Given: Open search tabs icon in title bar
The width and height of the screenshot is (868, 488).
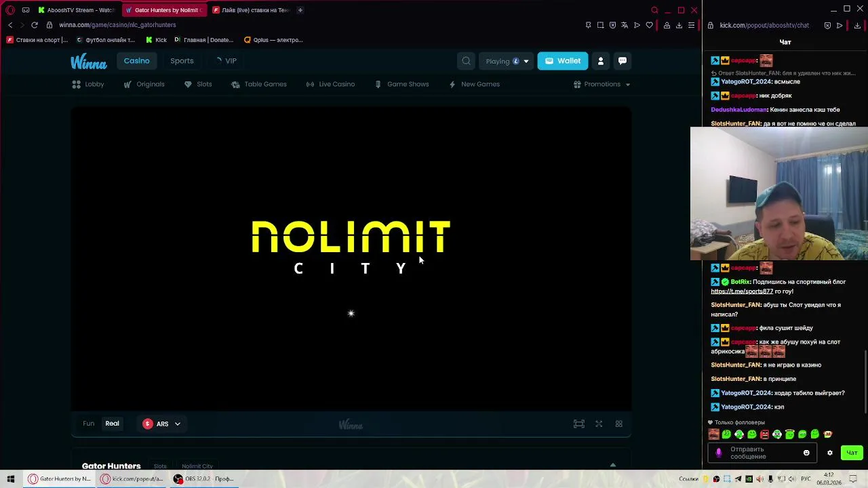Looking at the screenshot, I should click(654, 10).
